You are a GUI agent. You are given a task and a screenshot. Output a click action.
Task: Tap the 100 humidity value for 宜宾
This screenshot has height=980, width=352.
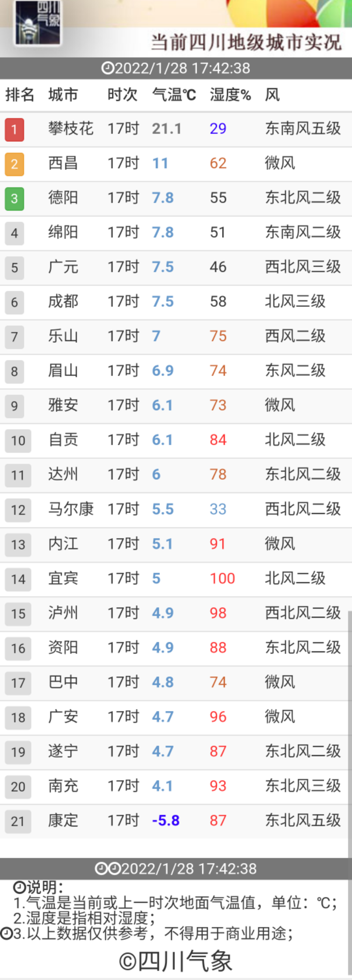coord(222,579)
